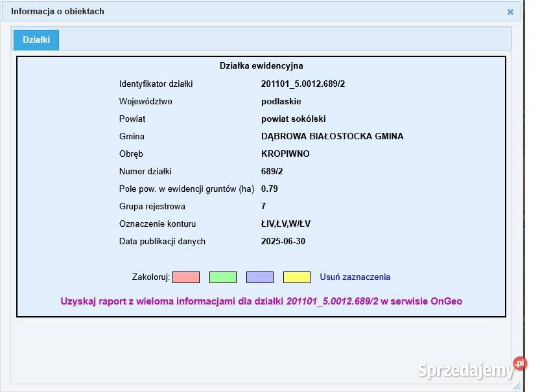The width and height of the screenshot is (540, 392).
Task: Pick the green highlight swatch
Action: 222,277
